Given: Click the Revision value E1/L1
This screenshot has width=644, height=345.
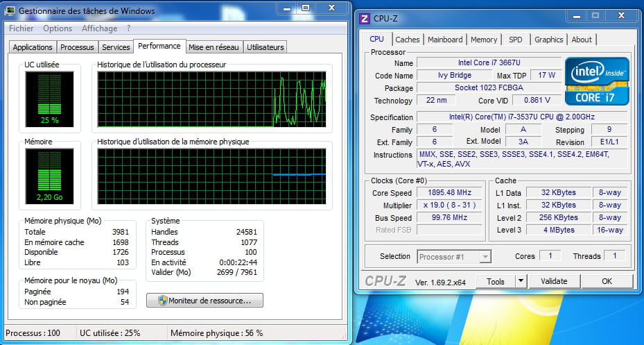Looking at the screenshot, I should [609, 142].
